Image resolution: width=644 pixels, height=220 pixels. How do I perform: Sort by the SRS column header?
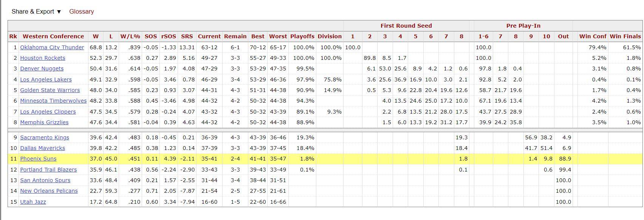pyautogui.click(x=187, y=36)
